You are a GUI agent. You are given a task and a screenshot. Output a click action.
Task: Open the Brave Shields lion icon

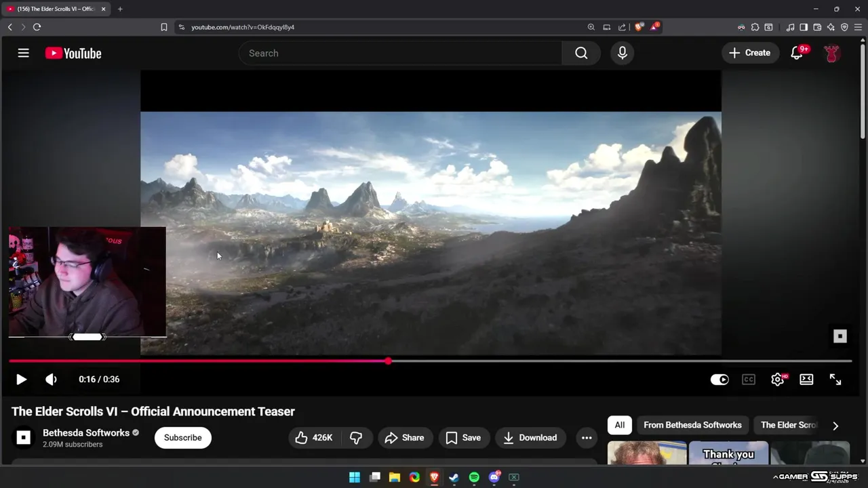coord(639,27)
